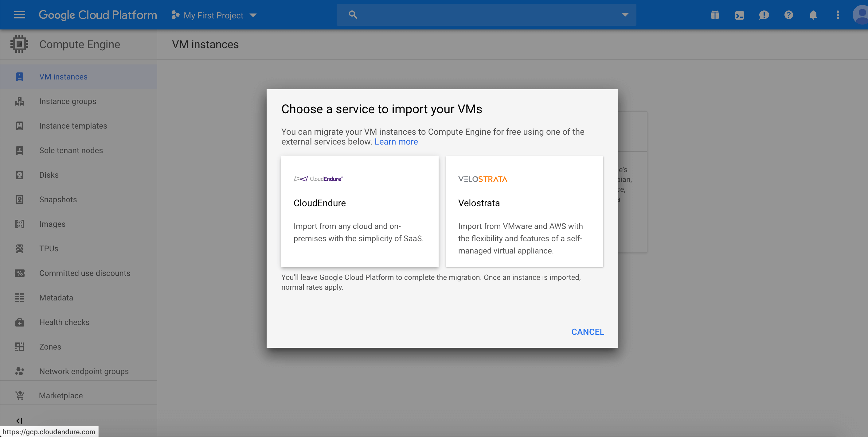Activate Cloud Shell terminal icon
The height and width of the screenshot is (437, 868).
739,15
